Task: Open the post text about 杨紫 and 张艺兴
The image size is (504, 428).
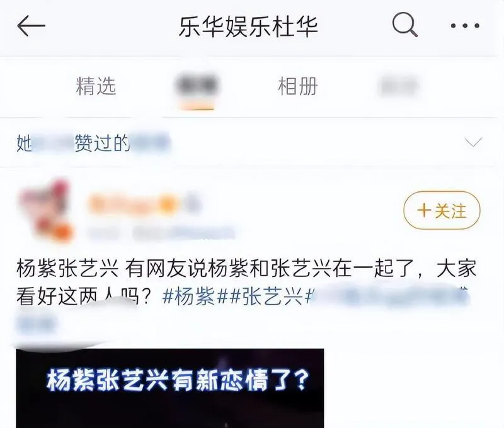Action: point(246,283)
